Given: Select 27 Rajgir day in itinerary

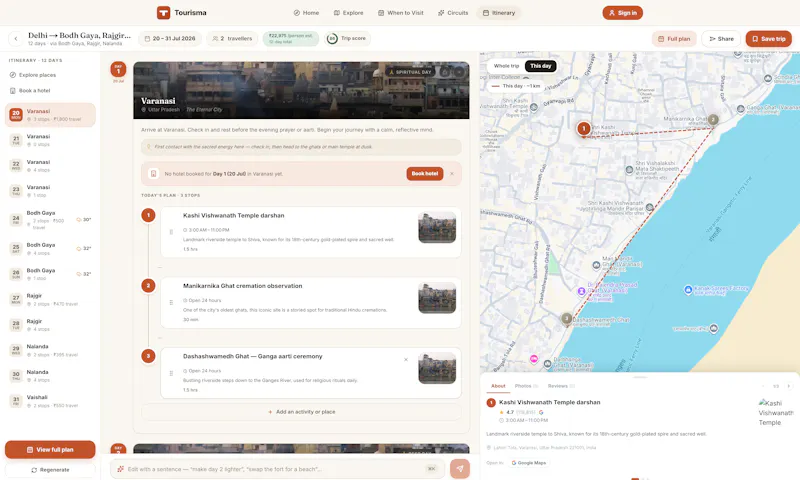Looking at the screenshot, I should (50, 299).
